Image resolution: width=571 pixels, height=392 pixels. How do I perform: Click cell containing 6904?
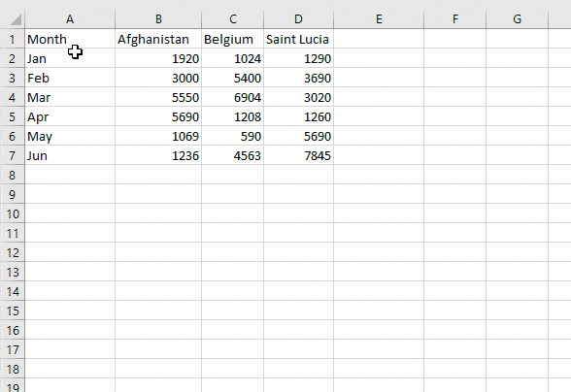click(x=233, y=97)
